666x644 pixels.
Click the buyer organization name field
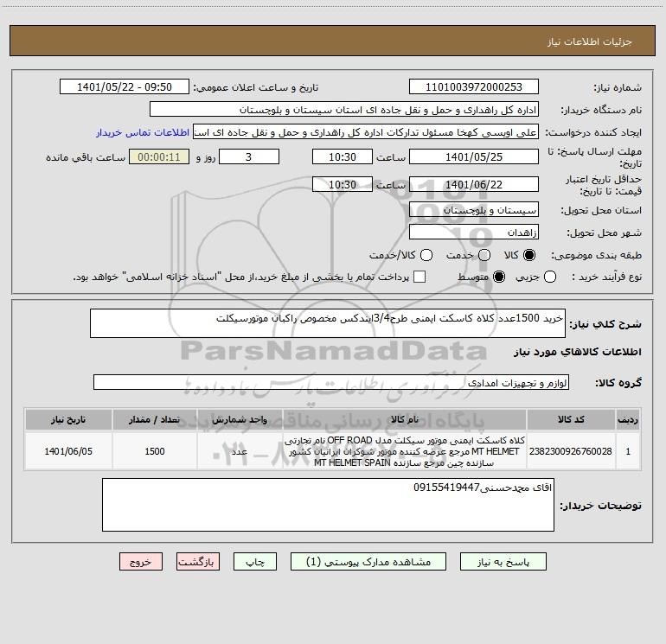[344, 110]
